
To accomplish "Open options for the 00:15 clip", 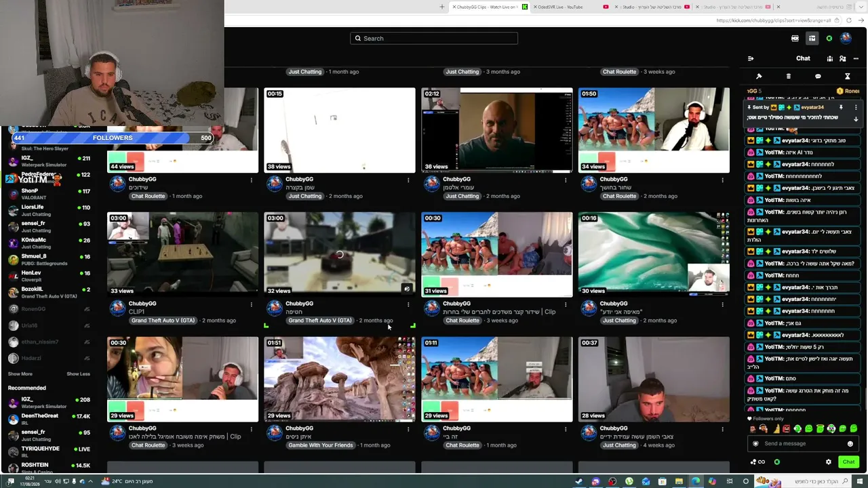I will [x=408, y=180].
